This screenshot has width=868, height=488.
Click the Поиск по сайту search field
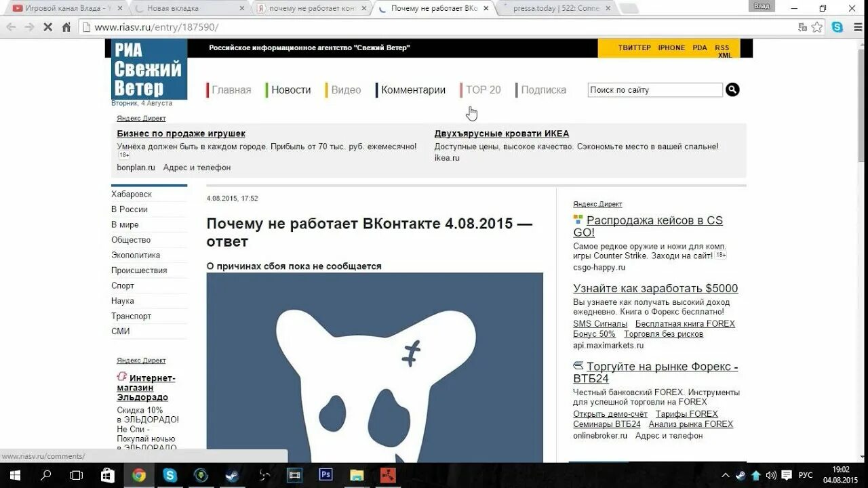click(x=655, y=89)
